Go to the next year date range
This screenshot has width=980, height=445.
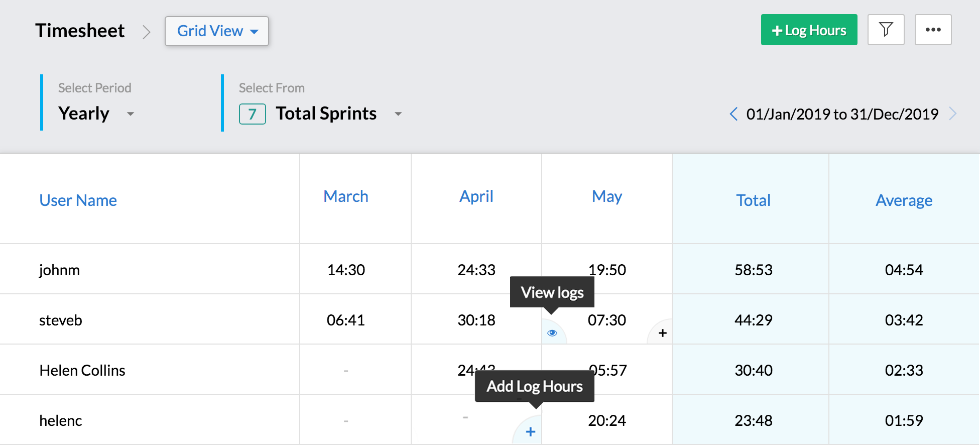tap(952, 114)
